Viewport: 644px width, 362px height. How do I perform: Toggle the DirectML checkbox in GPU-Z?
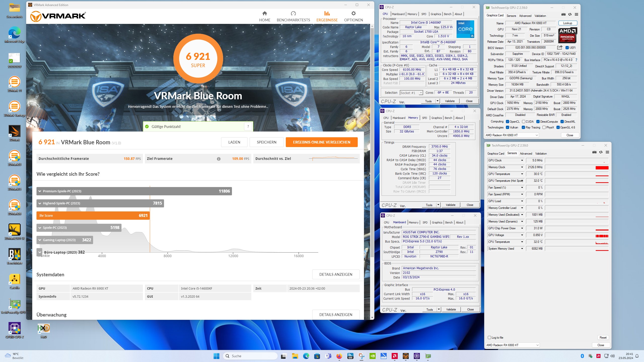(x=562, y=121)
